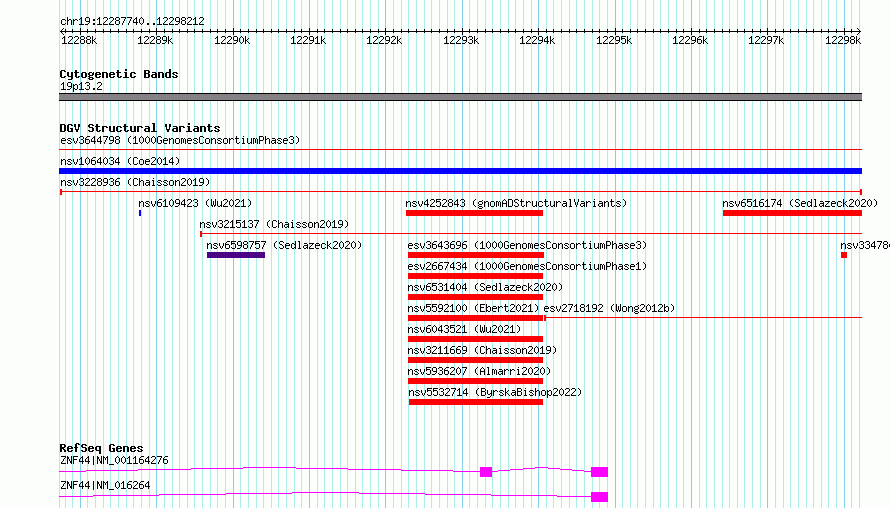Image resolution: width=890 pixels, height=508 pixels.
Task: Click the small red marker at far right
Action: pyautogui.click(x=844, y=255)
